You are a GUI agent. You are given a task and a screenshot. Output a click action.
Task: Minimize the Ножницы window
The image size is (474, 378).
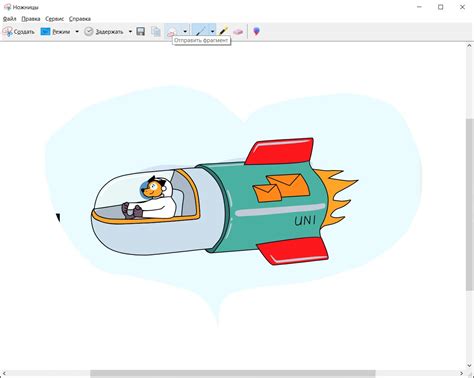click(420, 7)
